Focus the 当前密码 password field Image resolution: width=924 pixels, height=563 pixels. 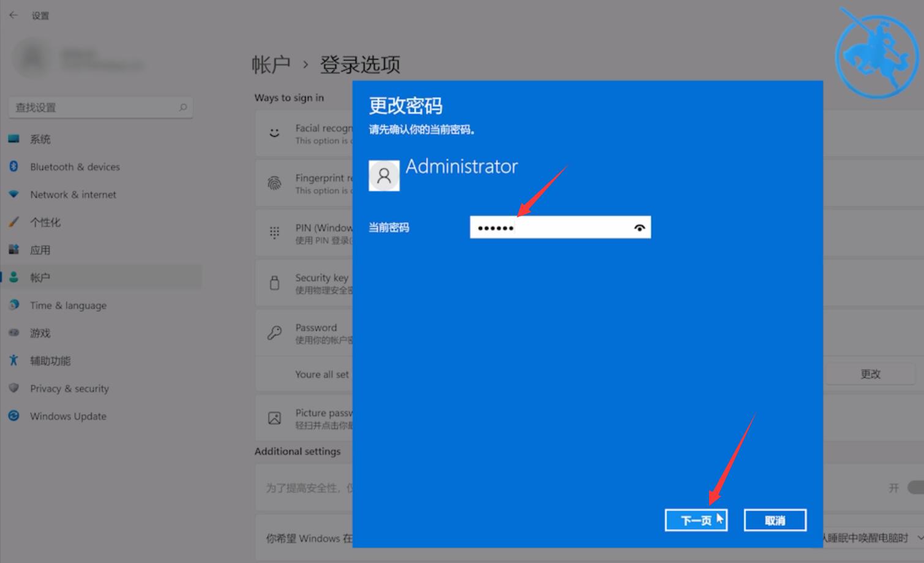[560, 227]
